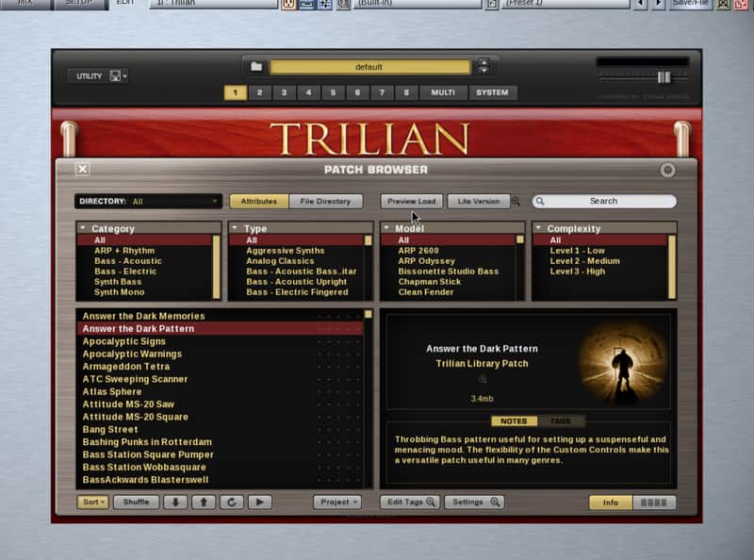Click the Shuffle button
The height and width of the screenshot is (560, 754).
tap(136, 502)
